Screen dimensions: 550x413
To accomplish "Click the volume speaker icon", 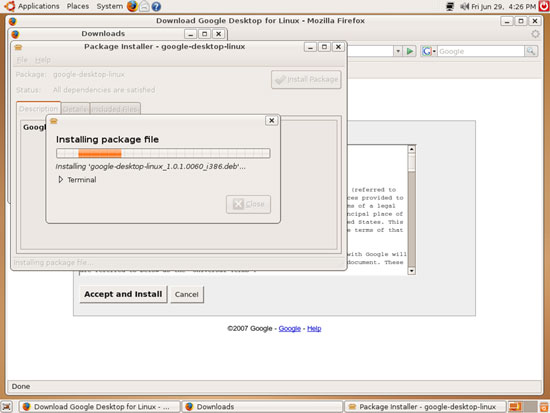I will [464, 6].
